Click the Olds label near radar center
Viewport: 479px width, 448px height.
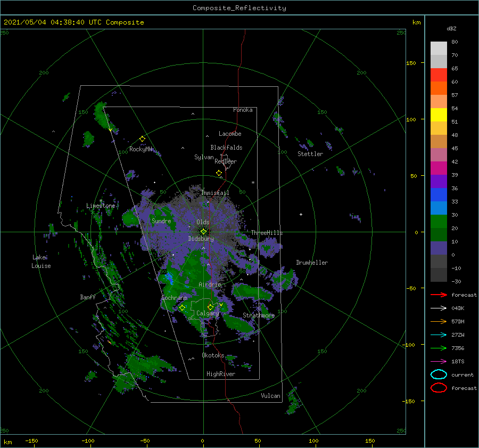point(203,222)
